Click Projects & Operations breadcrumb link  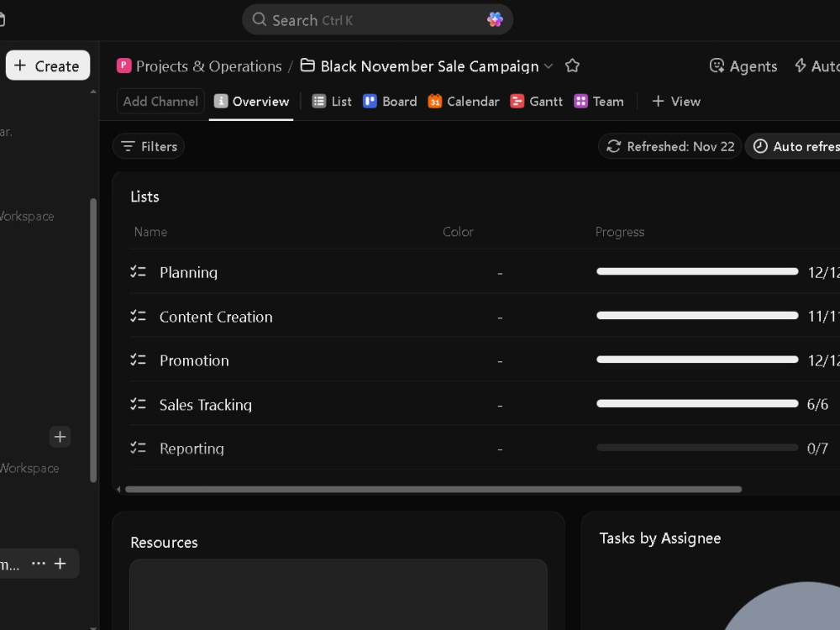(x=208, y=66)
